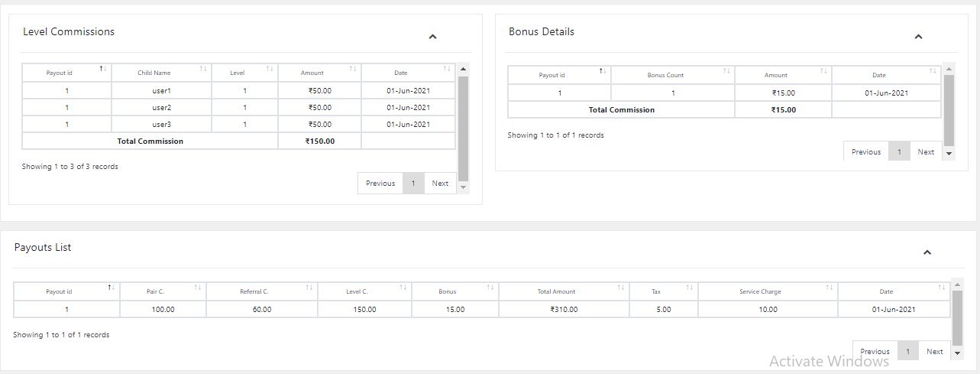Sort Bonus Details by Bonus Count
Screen dimensions: 980x374
[x=672, y=75]
